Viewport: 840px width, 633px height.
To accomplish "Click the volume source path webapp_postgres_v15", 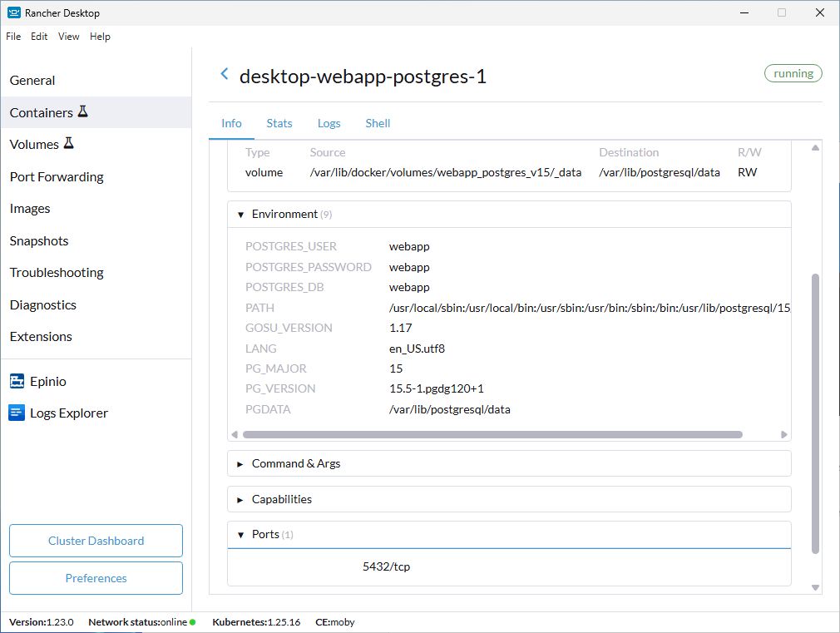I will coord(445,172).
